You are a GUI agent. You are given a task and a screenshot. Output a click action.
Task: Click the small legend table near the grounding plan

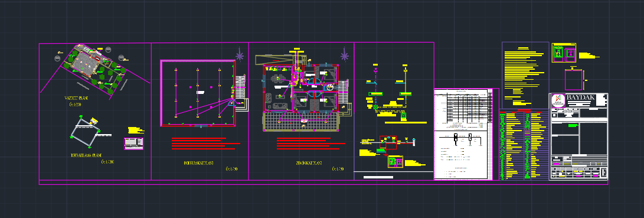(134, 144)
